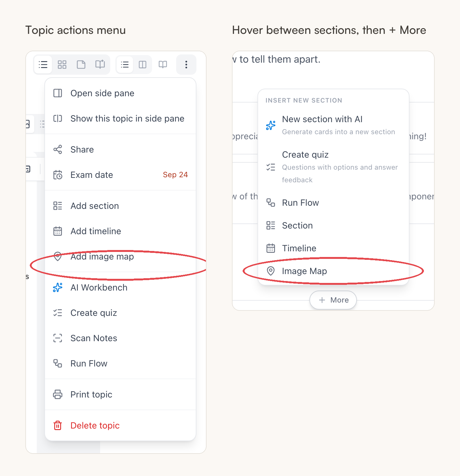The image size is (460, 476).
Task: Click the red Delete topic trash icon
Action: 58,425
